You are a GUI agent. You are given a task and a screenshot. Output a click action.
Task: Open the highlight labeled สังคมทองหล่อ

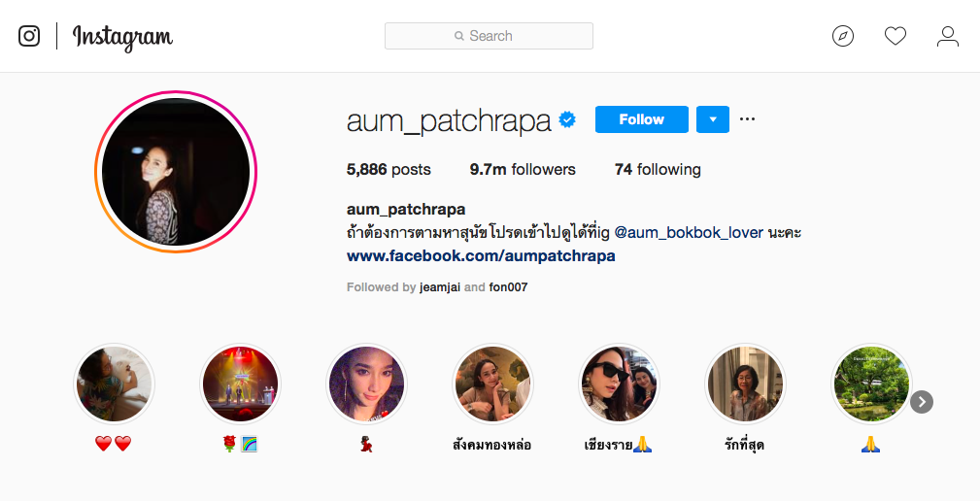tap(491, 383)
